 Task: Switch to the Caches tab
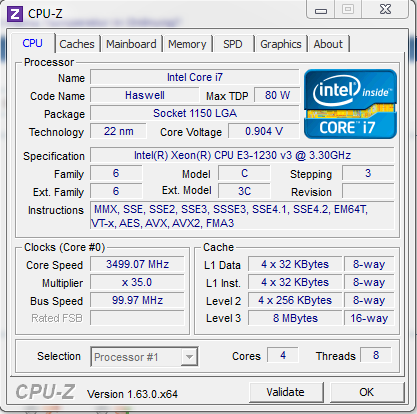77,44
